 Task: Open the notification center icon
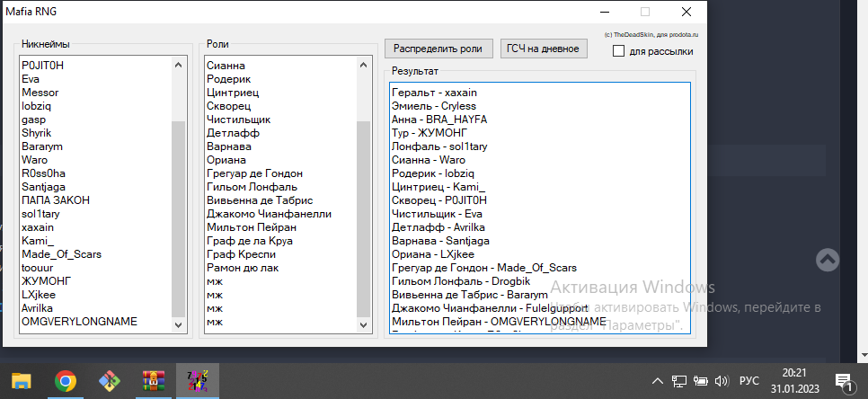click(843, 381)
